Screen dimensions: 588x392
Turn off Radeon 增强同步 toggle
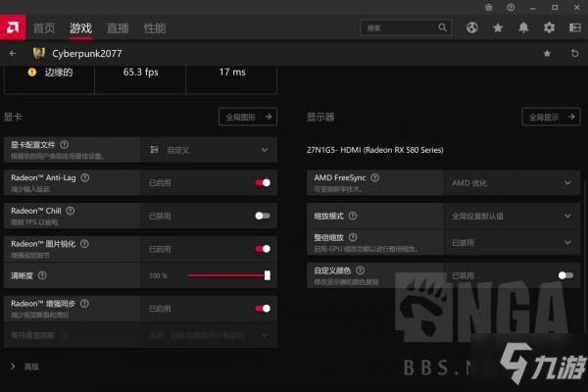click(x=263, y=309)
